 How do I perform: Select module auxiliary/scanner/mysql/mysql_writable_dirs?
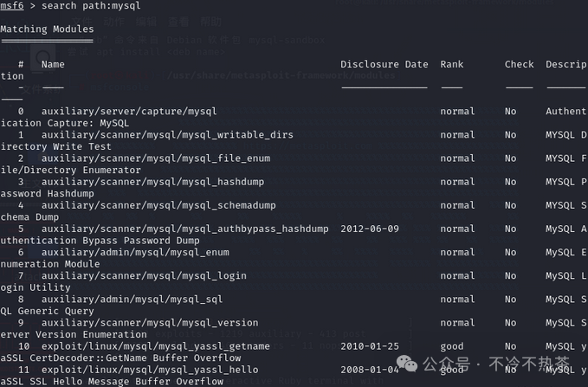[x=167, y=134]
